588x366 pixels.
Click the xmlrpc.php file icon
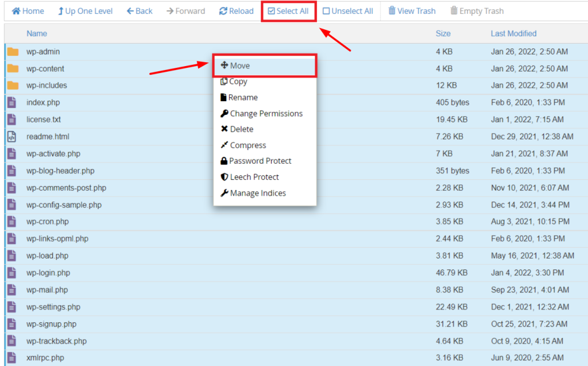pyautogui.click(x=12, y=357)
